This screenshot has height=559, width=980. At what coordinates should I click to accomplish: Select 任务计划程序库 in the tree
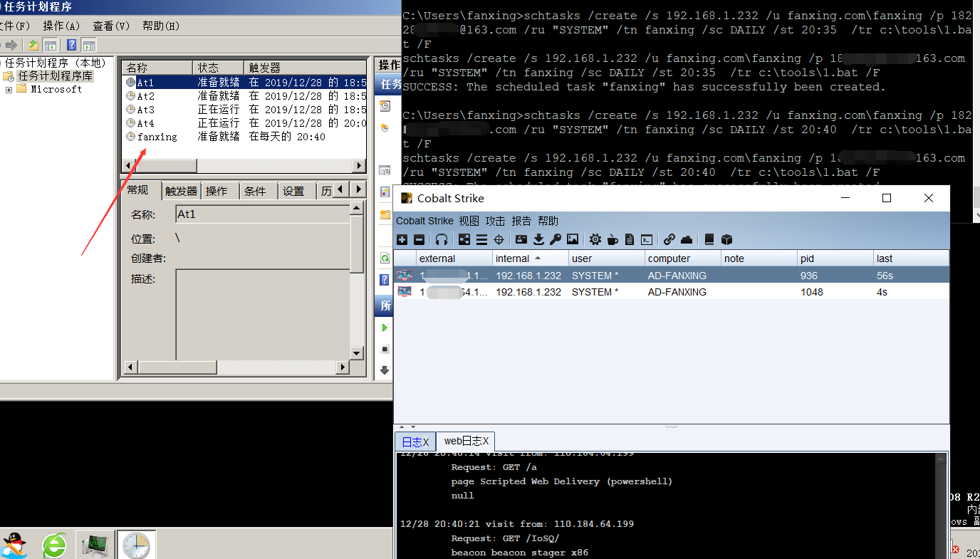(x=55, y=75)
